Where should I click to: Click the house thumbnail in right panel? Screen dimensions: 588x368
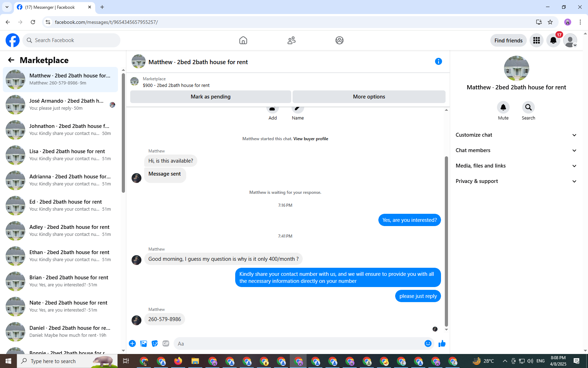(516, 68)
